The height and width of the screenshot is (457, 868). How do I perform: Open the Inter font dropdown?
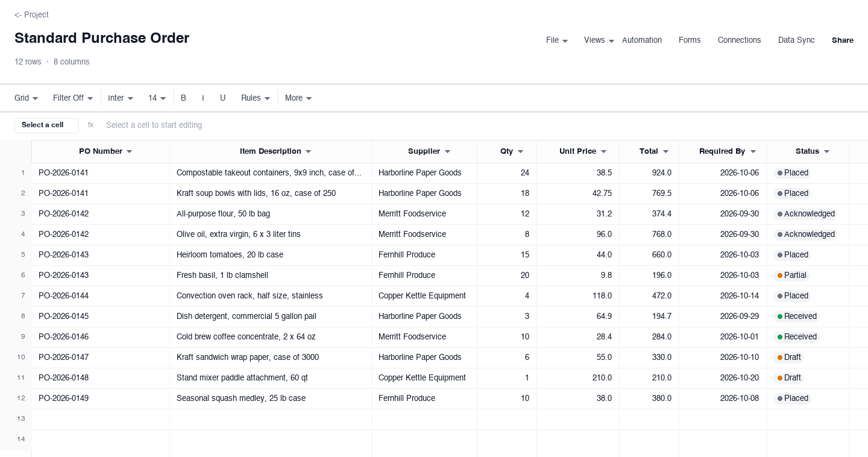tap(121, 98)
